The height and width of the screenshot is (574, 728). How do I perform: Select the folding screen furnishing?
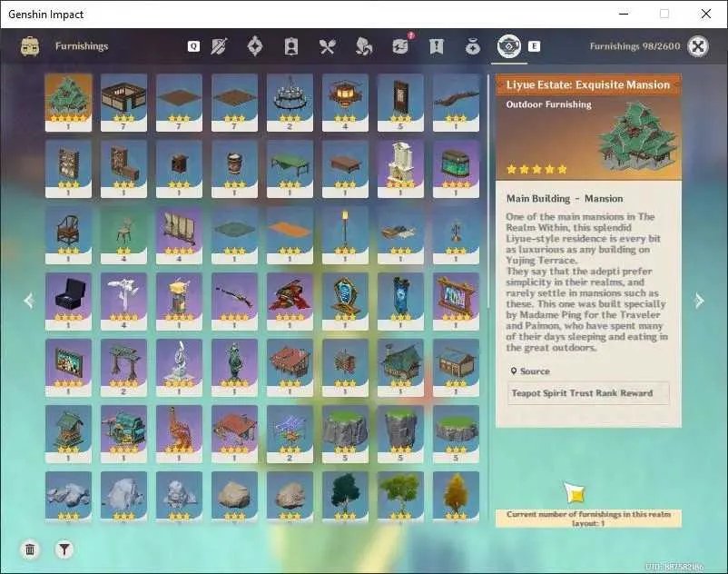click(x=179, y=235)
